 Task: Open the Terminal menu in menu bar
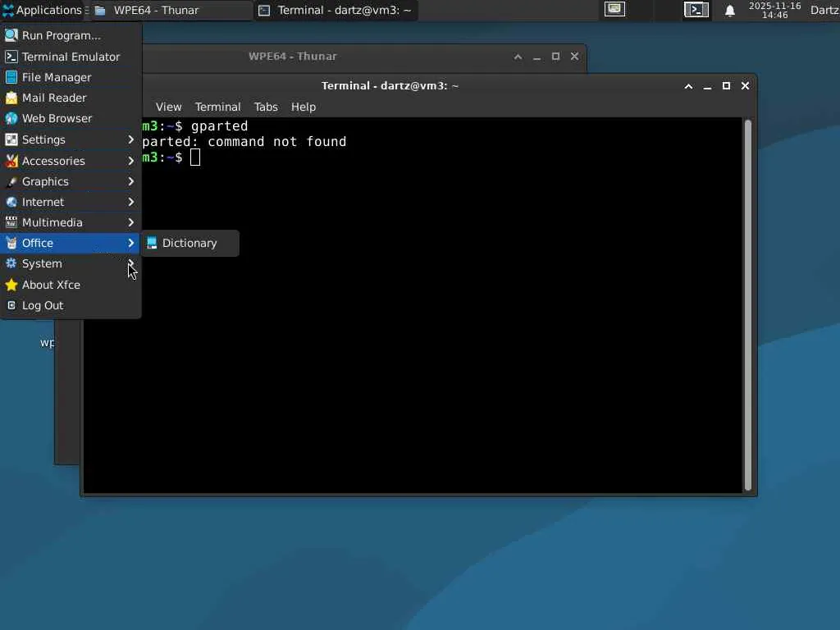coord(217,107)
